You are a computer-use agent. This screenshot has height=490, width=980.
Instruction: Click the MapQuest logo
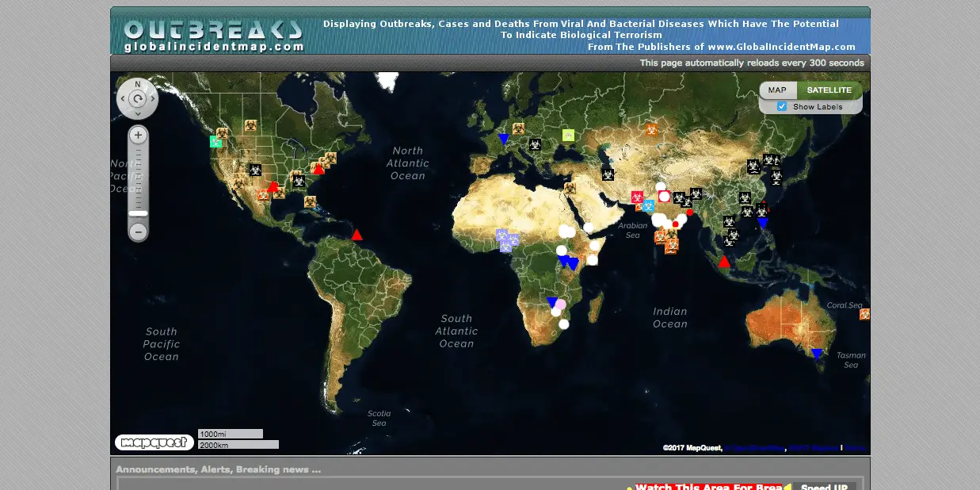click(x=154, y=442)
